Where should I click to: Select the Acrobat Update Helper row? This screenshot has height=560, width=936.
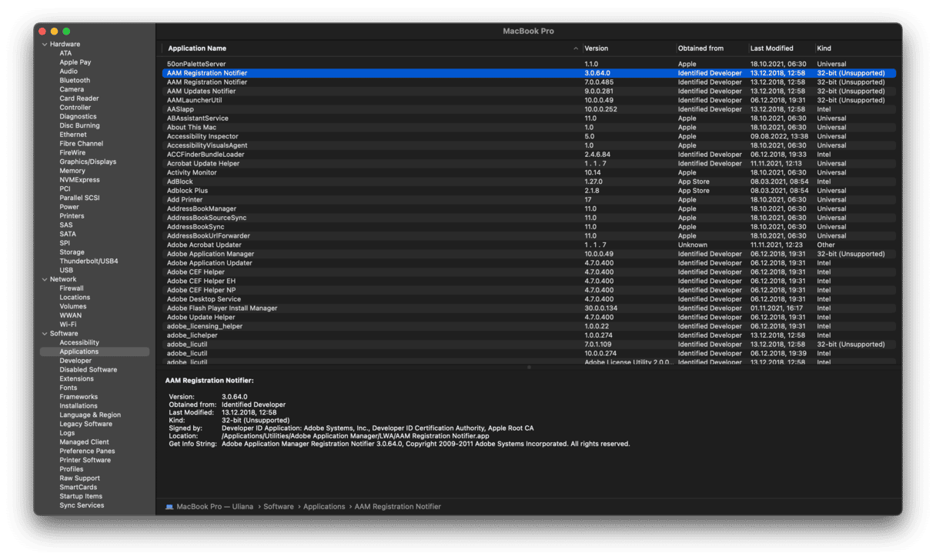tap(530, 164)
